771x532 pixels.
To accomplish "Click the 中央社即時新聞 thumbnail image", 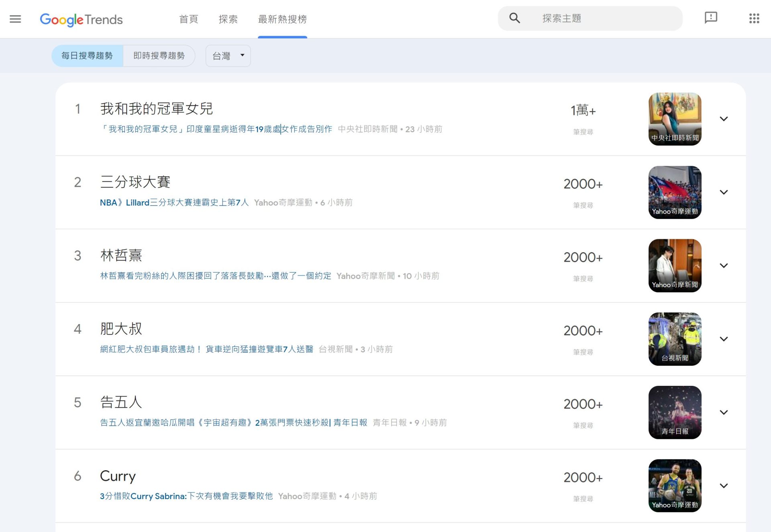I will [x=675, y=119].
